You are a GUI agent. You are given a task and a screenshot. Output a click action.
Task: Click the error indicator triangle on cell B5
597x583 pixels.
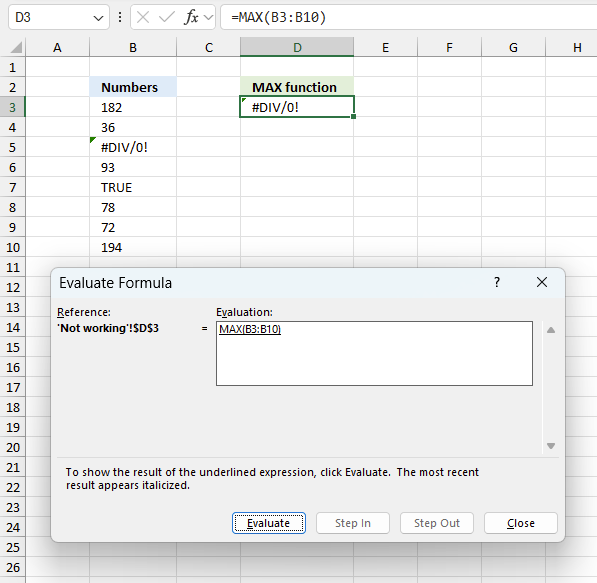pyautogui.click(x=93, y=140)
